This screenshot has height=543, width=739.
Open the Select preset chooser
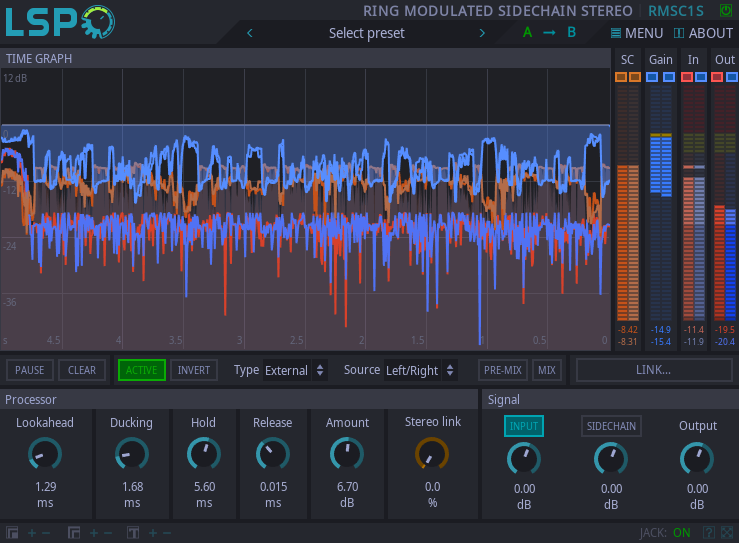(366, 33)
